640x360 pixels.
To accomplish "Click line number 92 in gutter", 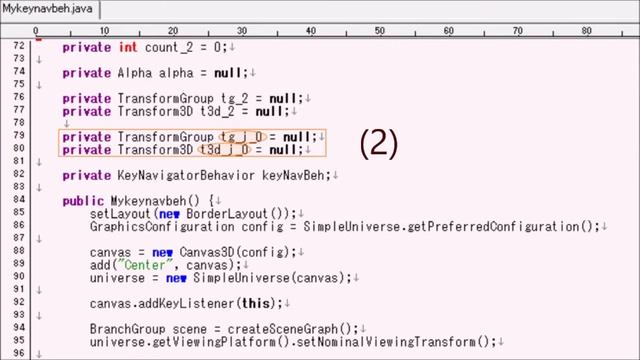I will point(19,302).
